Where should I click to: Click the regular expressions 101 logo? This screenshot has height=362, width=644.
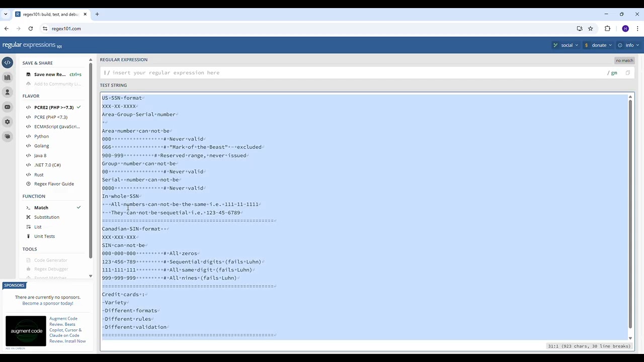[x=32, y=45]
